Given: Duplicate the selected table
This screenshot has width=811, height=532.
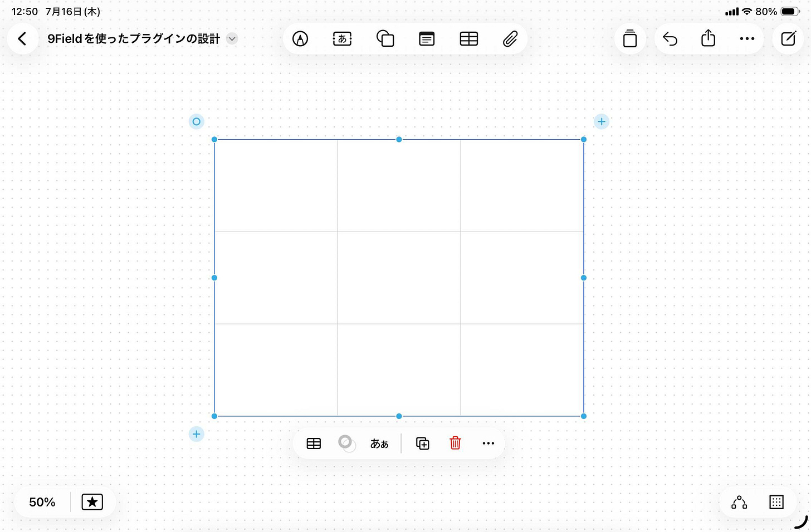Looking at the screenshot, I should click(x=423, y=444).
